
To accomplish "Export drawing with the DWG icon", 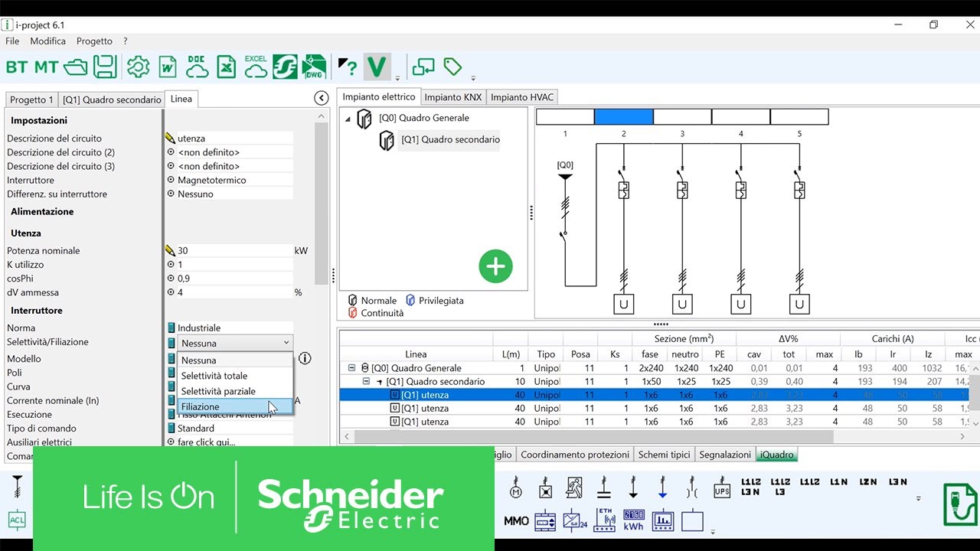I will tap(314, 67).
